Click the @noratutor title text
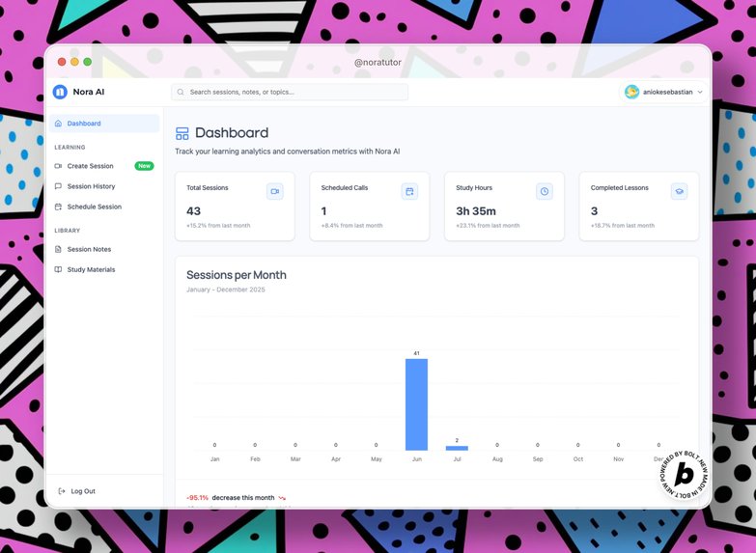The image size is (756, 553). click(378, 62)
